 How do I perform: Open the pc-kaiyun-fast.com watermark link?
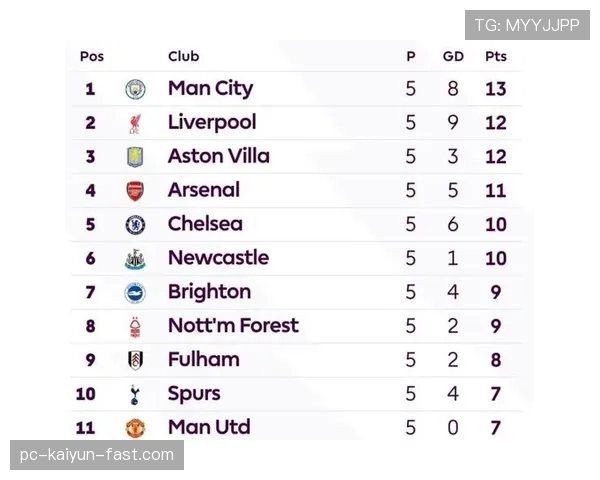tap(97, 456)
